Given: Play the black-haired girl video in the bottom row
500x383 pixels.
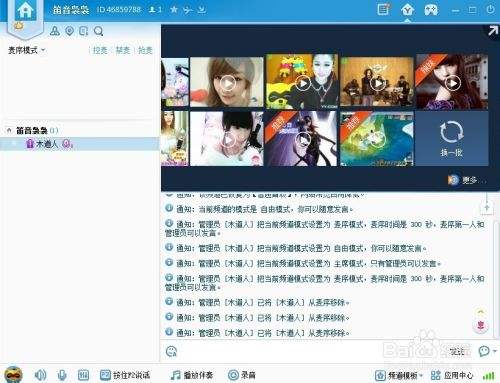Looking at the screenshot, I should [227, 139].
